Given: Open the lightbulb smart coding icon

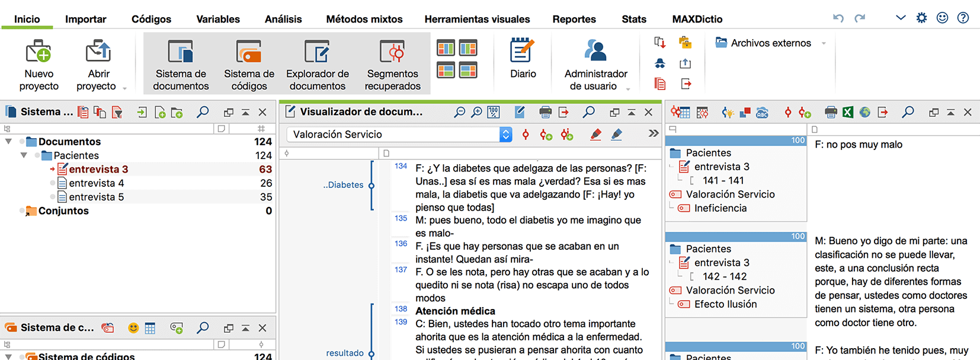Looking at the screenshot, I should pos(728,112).
